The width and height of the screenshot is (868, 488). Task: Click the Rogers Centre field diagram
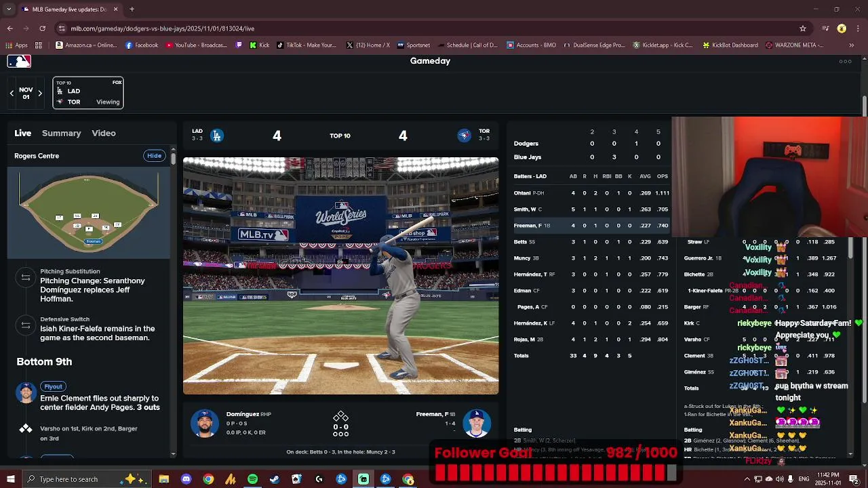pos(88,213)
